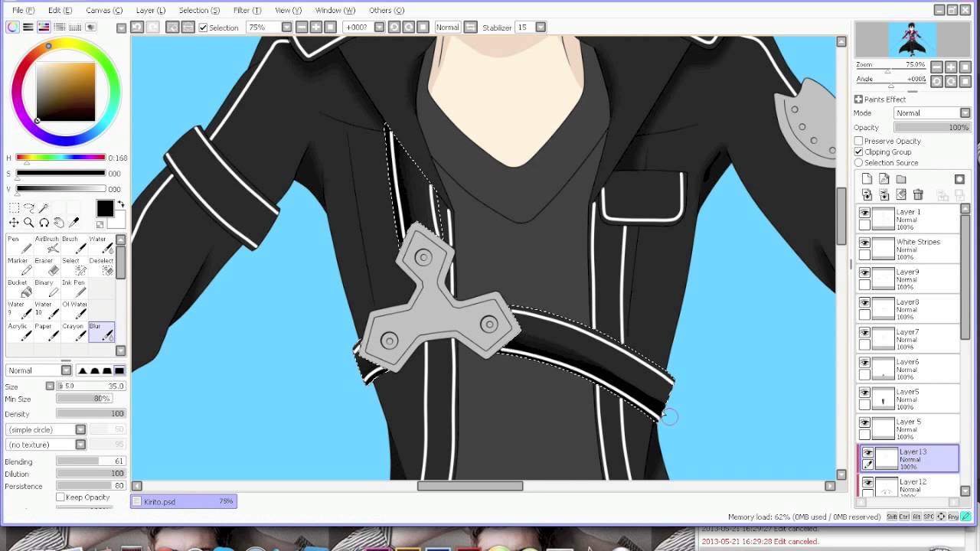Open the color panel options arrow

pyautogui.click(x=121, y=28)
